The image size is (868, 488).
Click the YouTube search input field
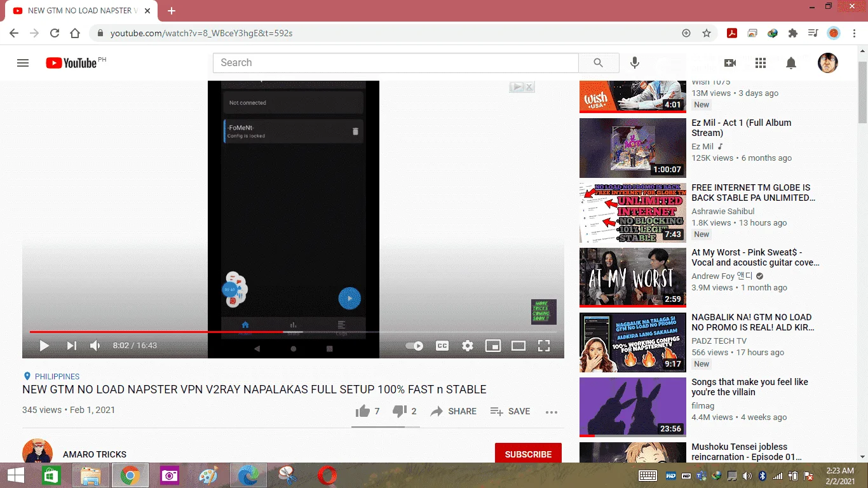point(396,63)
